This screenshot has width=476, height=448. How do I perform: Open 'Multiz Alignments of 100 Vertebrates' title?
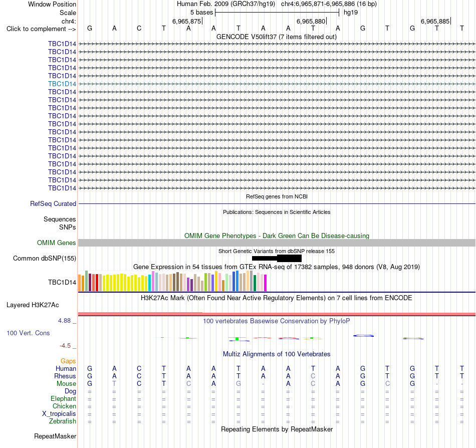coord(277,354)
